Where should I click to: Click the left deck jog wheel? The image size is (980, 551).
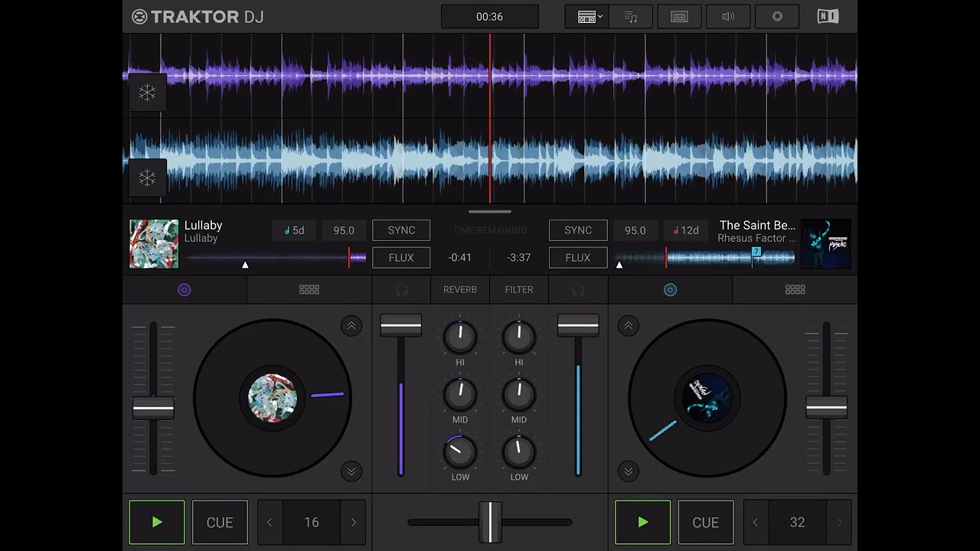[x=273, y=398]
